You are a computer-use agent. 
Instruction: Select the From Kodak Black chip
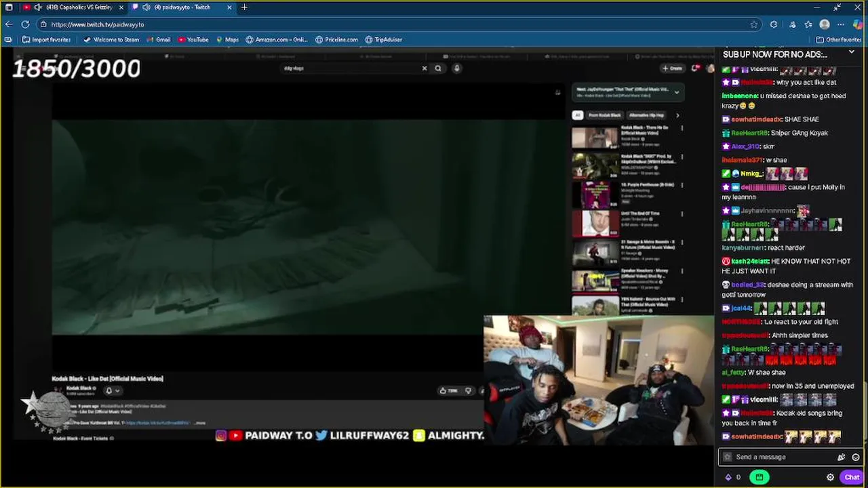604,115
